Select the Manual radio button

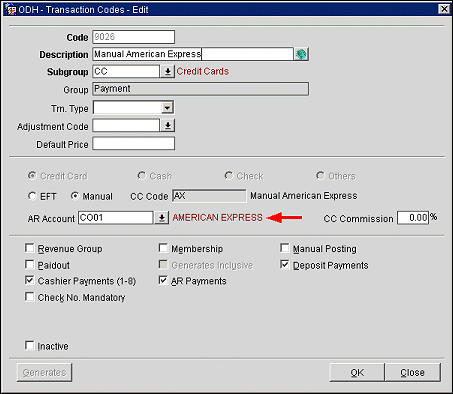click(75, 196)
